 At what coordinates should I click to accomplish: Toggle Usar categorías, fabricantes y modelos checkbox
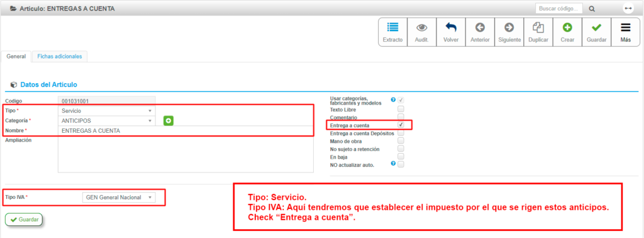[401, 100]
